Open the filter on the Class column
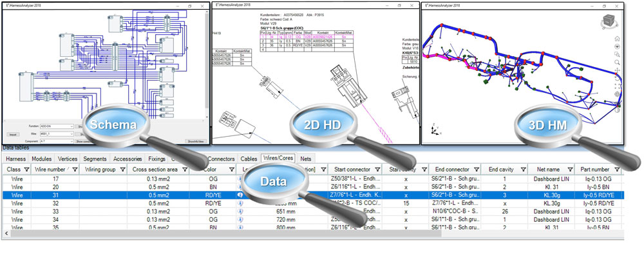Image resolution: width=644 pixels, height=256 pixels. point(26,170)
